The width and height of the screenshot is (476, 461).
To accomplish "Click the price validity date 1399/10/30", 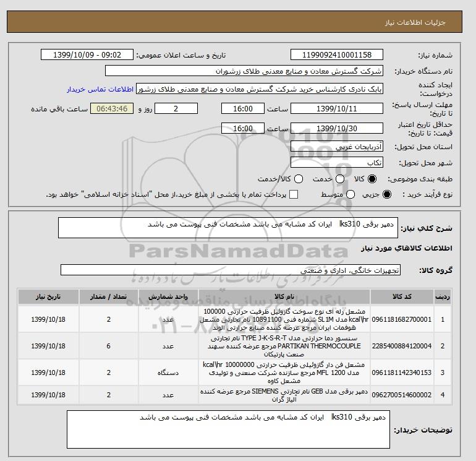I will point(337,128).
